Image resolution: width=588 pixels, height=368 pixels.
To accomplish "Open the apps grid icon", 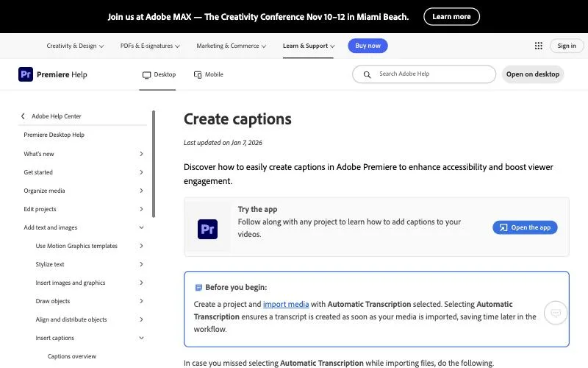I will 539,46.
